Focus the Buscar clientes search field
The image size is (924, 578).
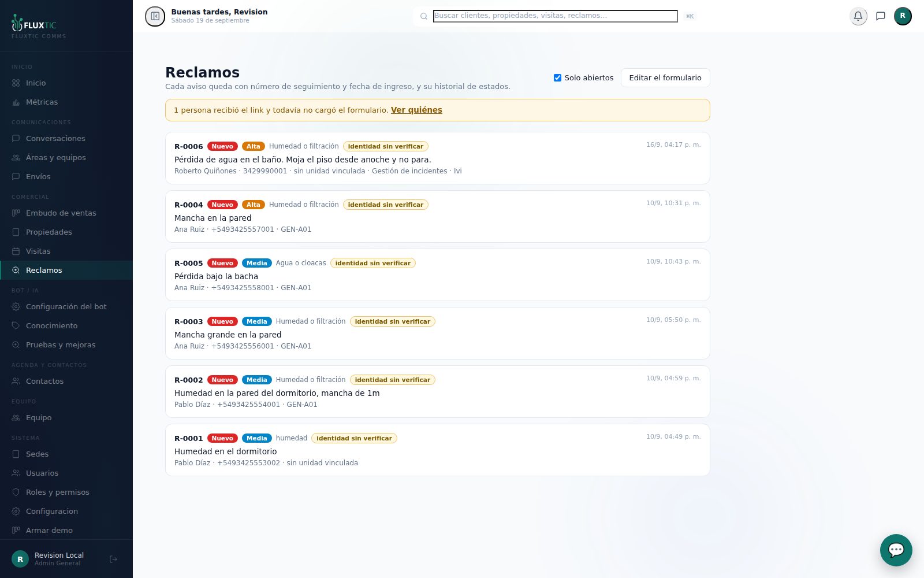555,16
